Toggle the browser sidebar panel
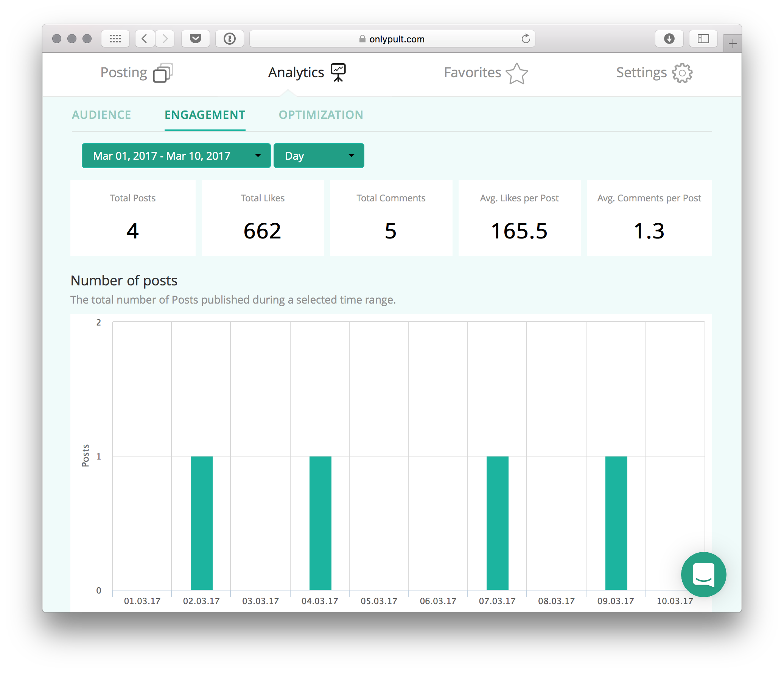This screenshot has height=673, width=784. [703, 39]
